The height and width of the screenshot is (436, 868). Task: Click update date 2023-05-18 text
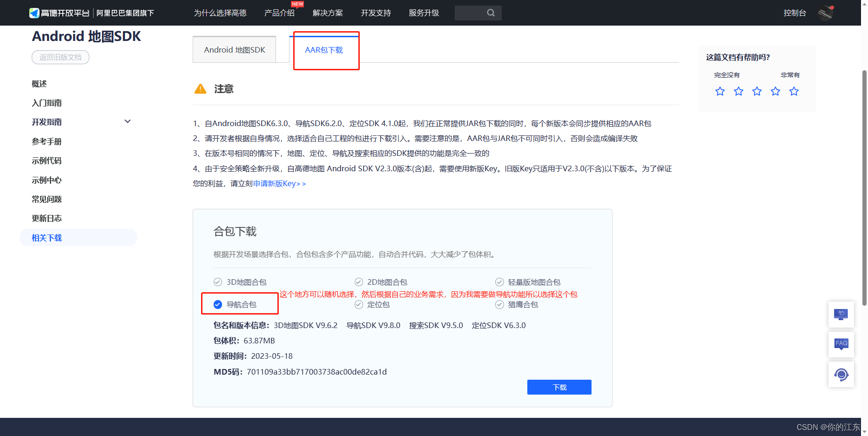point(272,356)
